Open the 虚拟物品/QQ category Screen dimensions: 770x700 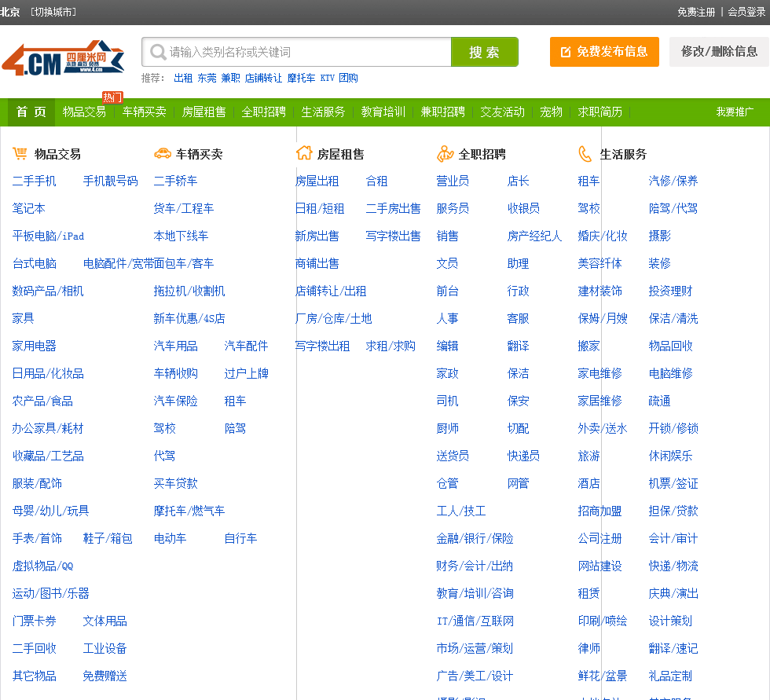coord(42,566)
